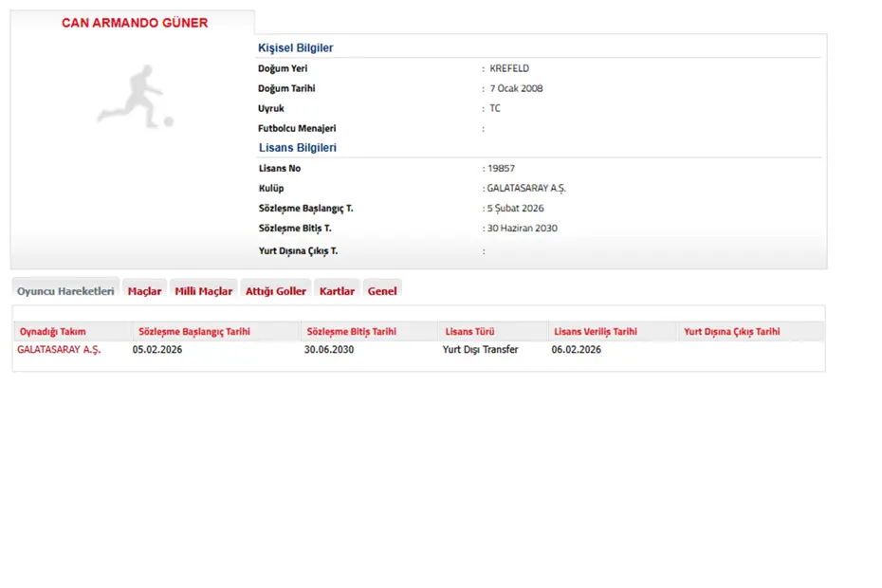Click the Sözleşme Başlangıç Tarihi column header
This screenshot has height=588, width=882.
coord(194,332)
